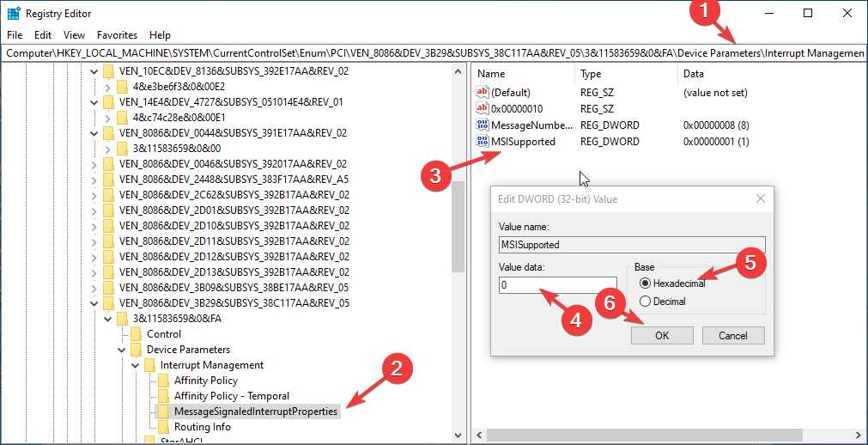
Task: Click the 0x00000001 (1) data cell
Action: [x=716, y=141]
